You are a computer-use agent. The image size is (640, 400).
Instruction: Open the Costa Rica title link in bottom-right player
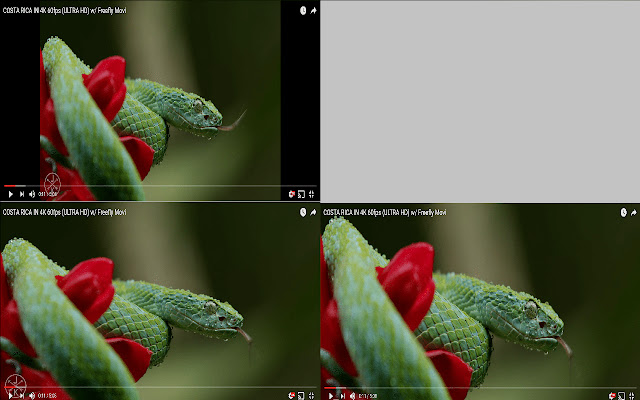point(384,212)
